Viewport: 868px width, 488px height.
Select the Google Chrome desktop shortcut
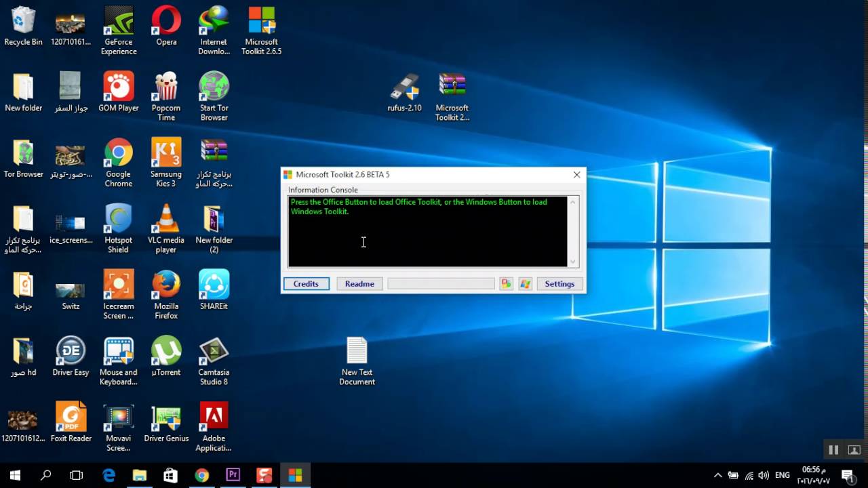point(119,163)
